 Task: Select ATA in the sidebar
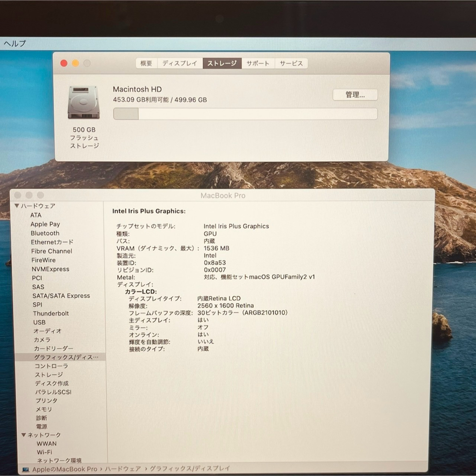(x=36, y=215)
